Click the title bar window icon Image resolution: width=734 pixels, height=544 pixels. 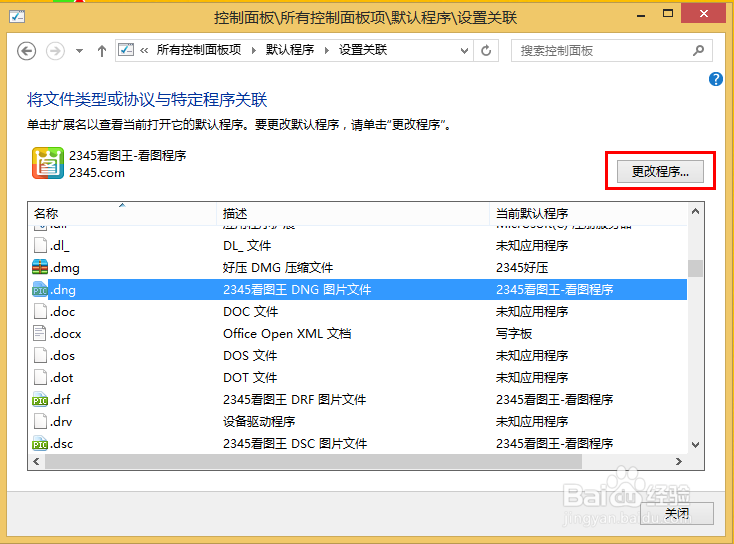[x=17, y=17]
